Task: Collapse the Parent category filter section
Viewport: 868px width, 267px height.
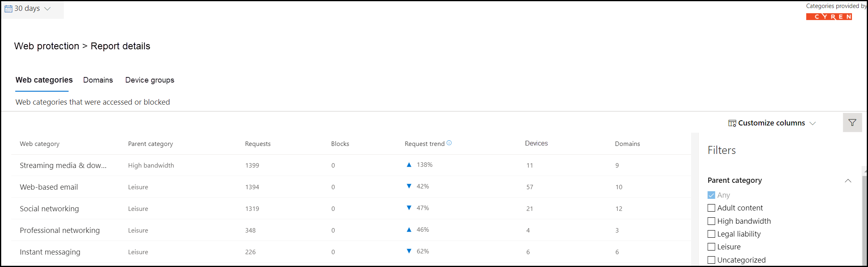Action: (x=848, y=181)
